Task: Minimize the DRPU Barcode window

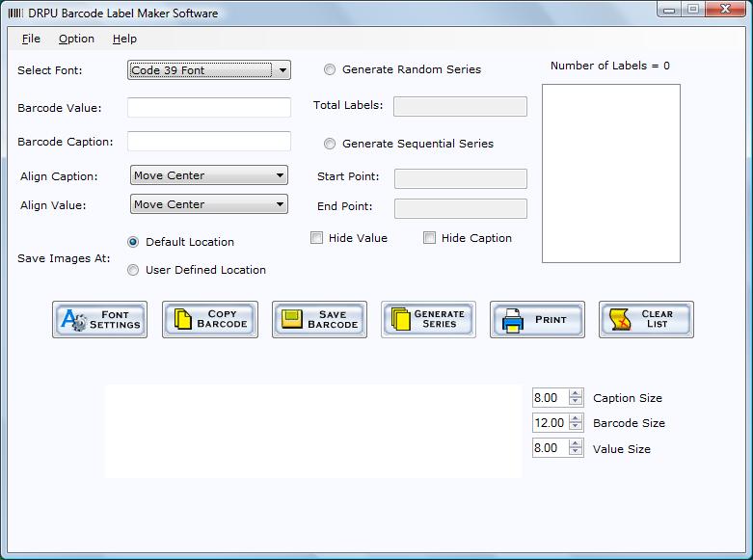Action: pos(669,9)
